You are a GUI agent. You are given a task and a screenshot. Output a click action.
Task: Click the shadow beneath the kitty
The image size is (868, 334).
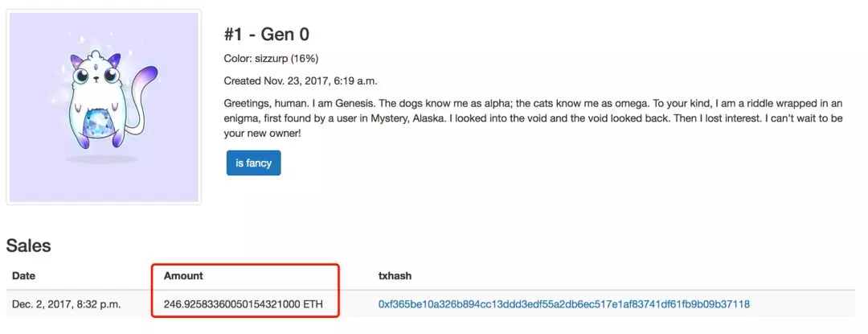point(102,159)
